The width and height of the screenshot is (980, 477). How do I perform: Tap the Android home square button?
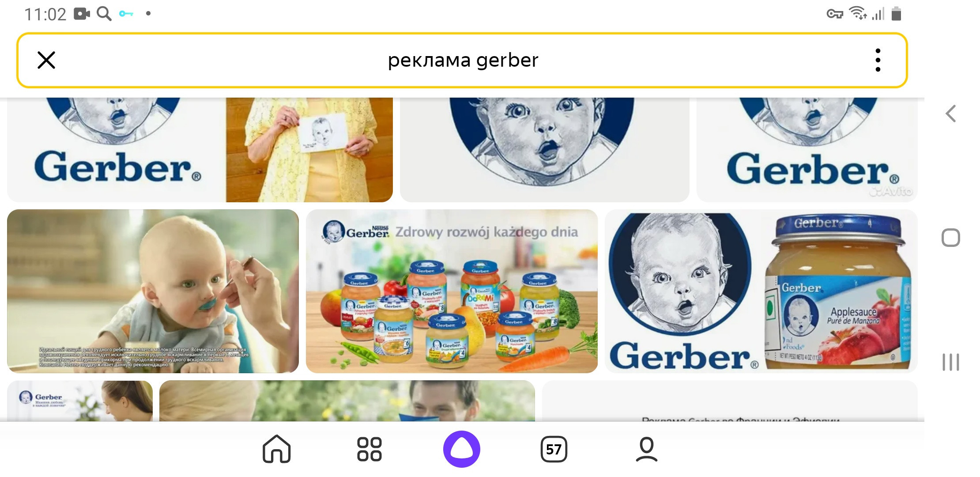coord(950,238)
